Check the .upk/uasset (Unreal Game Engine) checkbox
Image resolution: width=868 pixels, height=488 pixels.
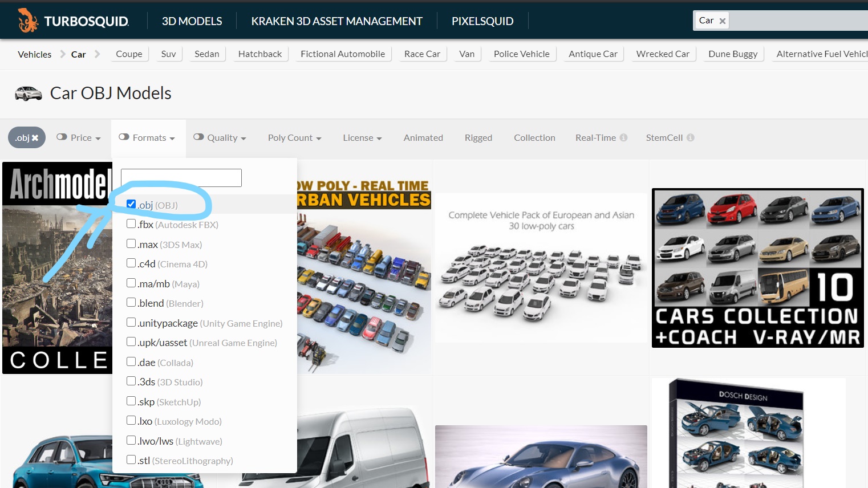point(131,341)
